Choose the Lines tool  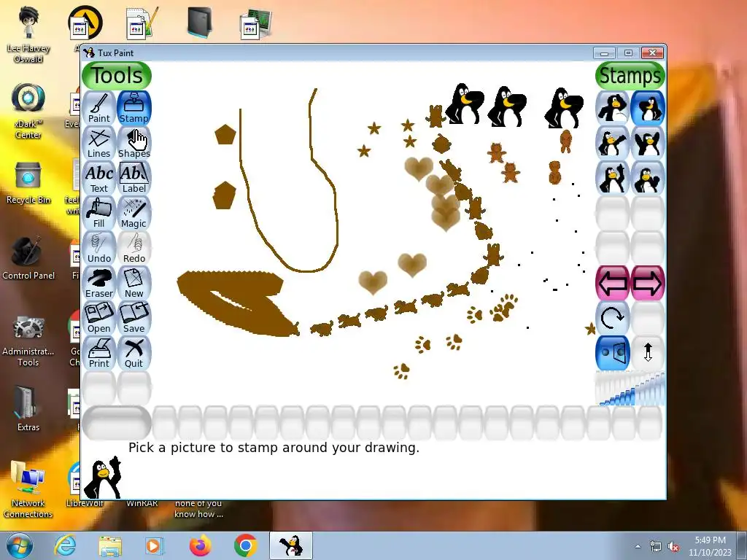tap(99, 144)
